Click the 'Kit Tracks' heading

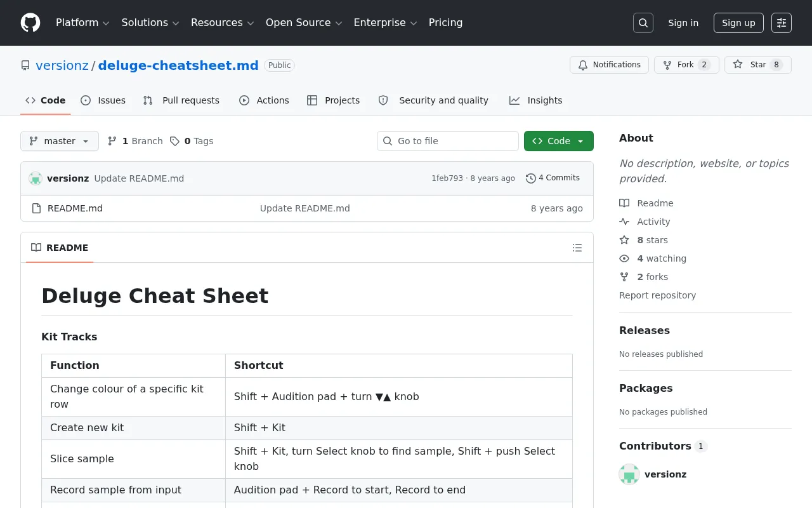[69, 337]
